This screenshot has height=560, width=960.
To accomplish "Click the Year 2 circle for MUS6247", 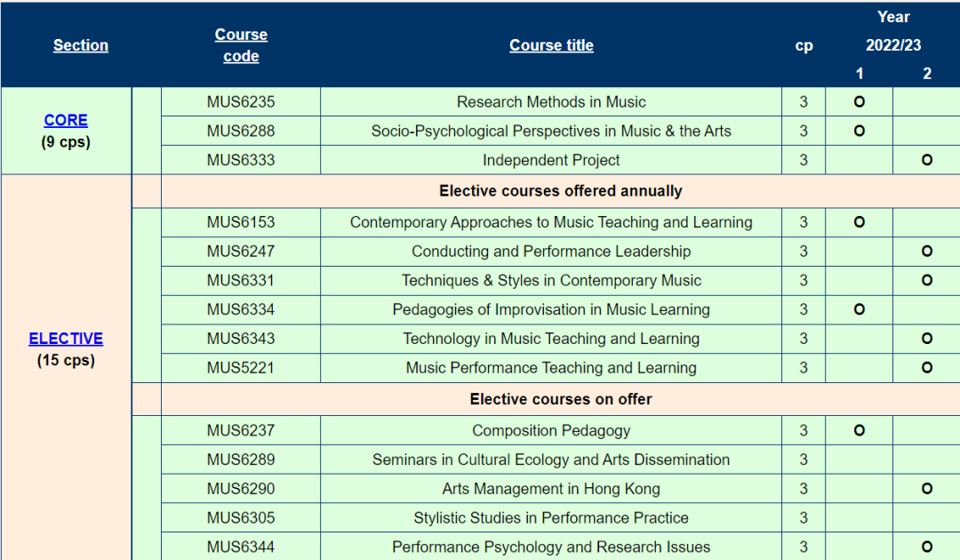I will [927, 252].
